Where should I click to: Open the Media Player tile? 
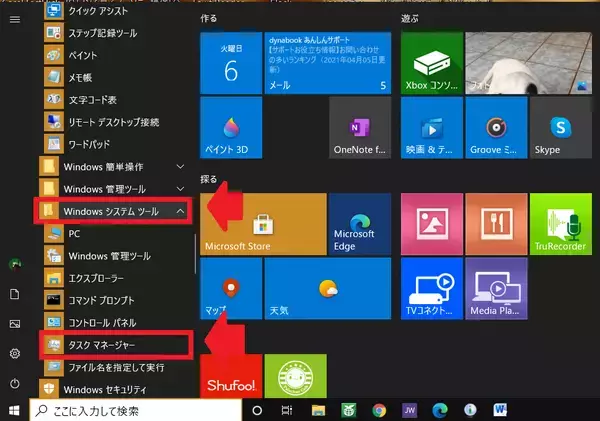496,290
